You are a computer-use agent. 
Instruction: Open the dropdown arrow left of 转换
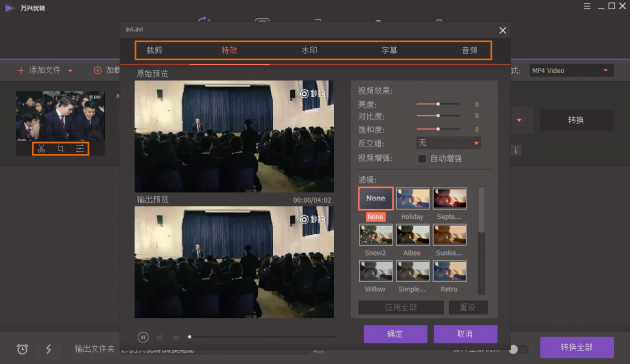point(519,120)
